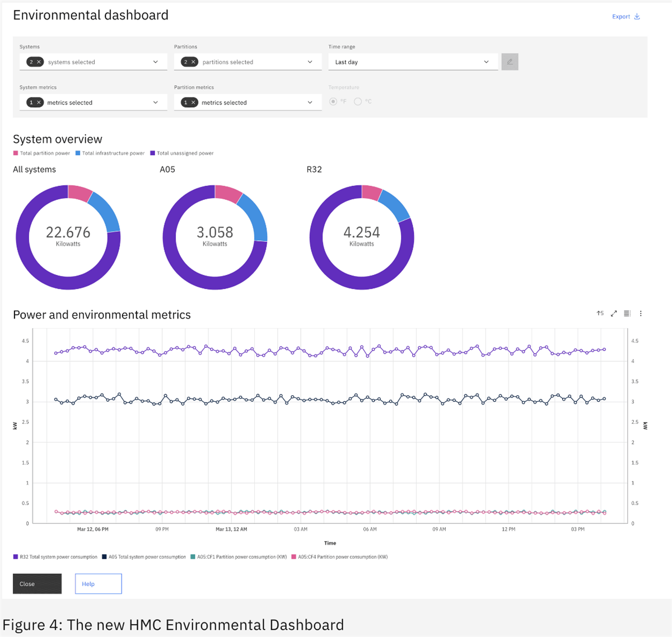Select the °C temperature radio button
Screen dimensions: 672x637
point(358,101)
